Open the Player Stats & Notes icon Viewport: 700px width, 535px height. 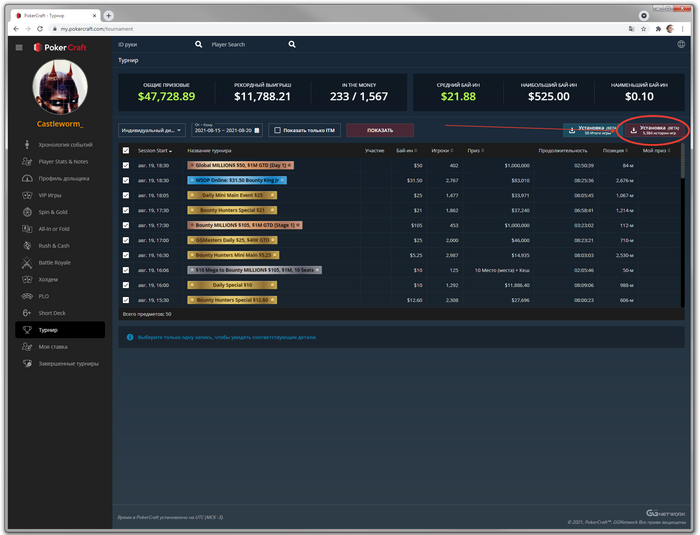(x=27, y=161)
